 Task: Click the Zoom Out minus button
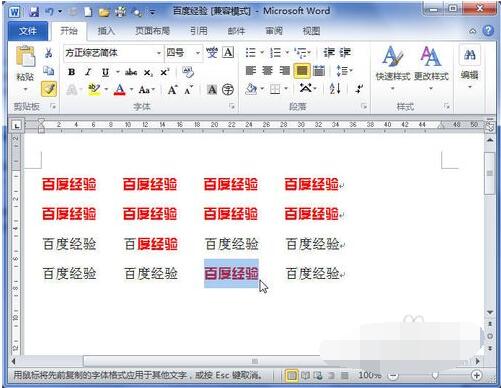[393, 376]
